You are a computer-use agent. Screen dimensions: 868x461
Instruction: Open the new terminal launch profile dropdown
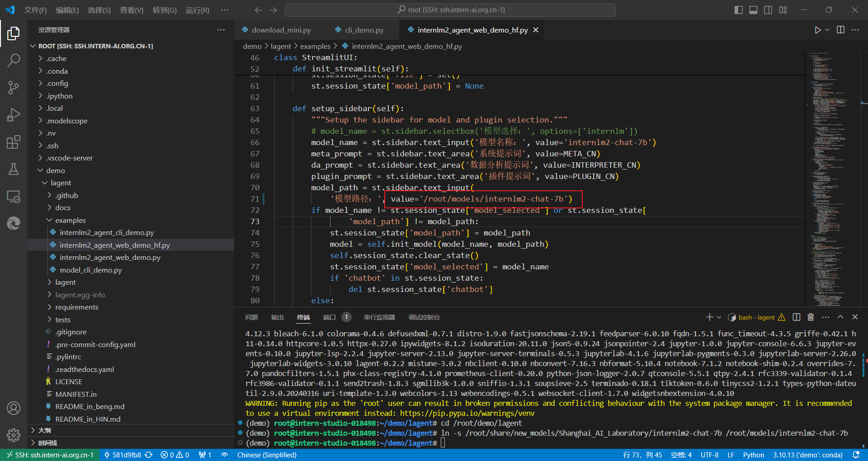tap(719, 317)
